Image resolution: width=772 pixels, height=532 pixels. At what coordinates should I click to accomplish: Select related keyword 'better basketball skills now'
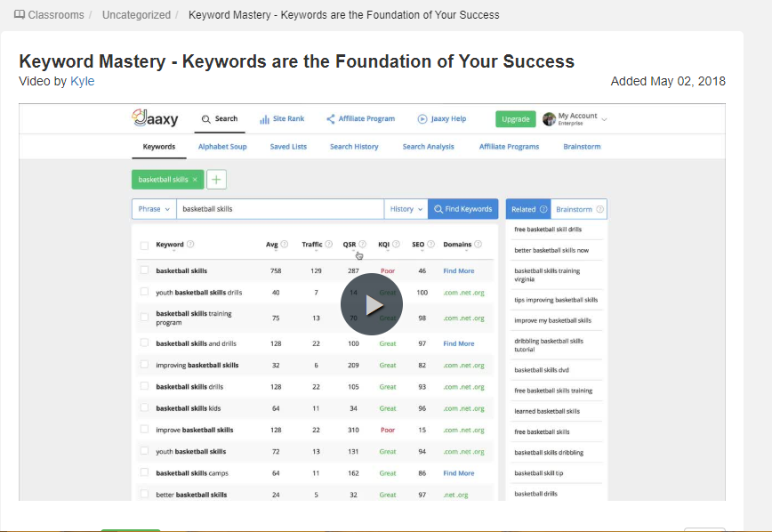coord(551,250)
